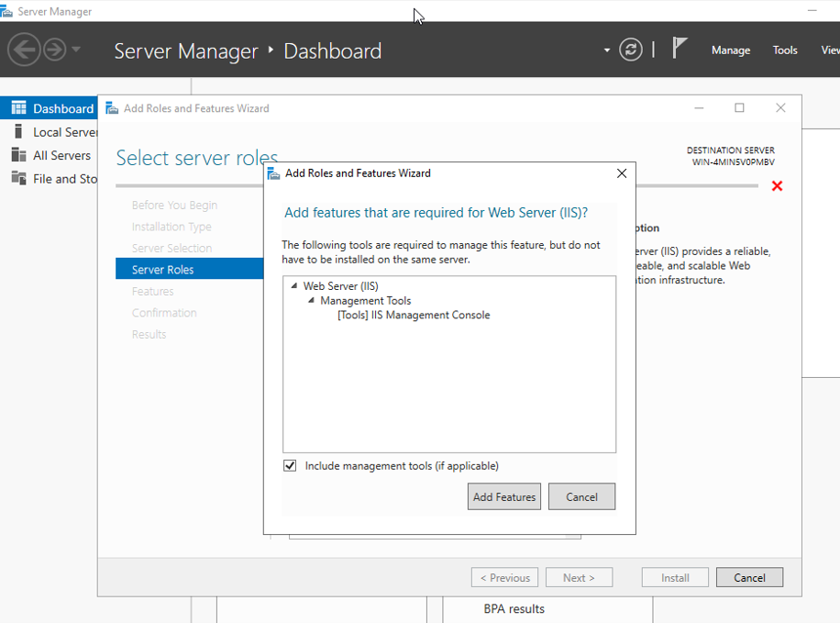Close the Add features popup dialog
The image size is (840, 623).
coord(621,173)
